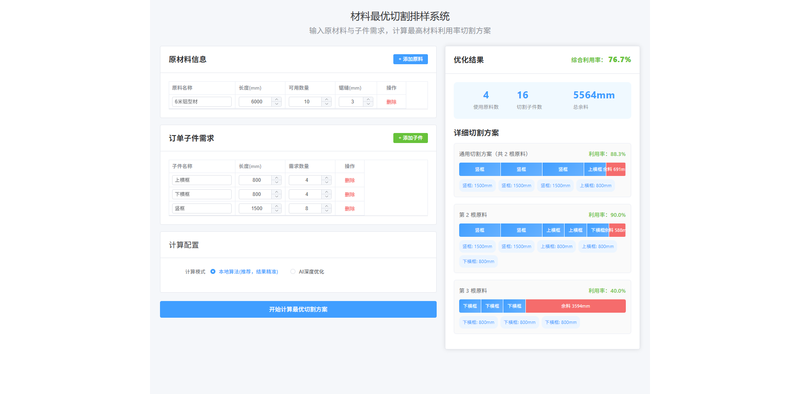Click the 材料最优切割排样系统 page title

coord(400,16)
